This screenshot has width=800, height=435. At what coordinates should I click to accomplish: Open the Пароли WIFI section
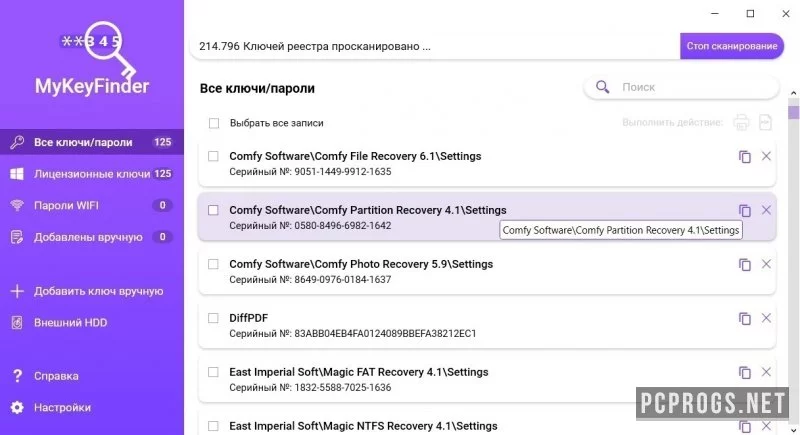pyautogui.click(x=92, y=206)
